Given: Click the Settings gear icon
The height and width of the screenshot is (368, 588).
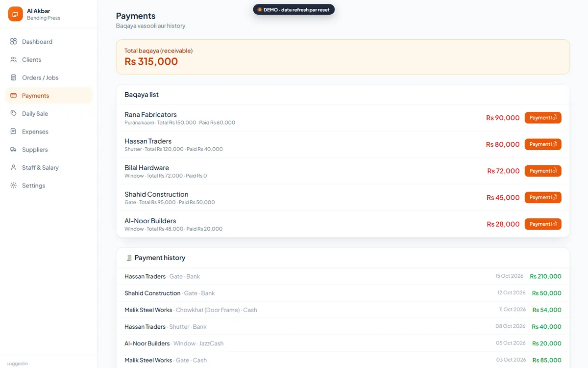Looking at the screenshot, I should pyautogui.click(x=13, y=185).
